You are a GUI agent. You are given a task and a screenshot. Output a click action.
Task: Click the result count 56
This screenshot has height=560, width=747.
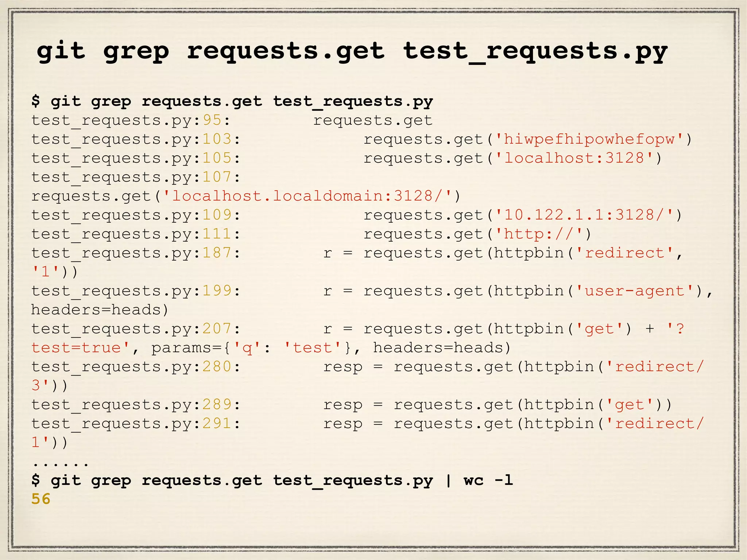pos(41,499)
